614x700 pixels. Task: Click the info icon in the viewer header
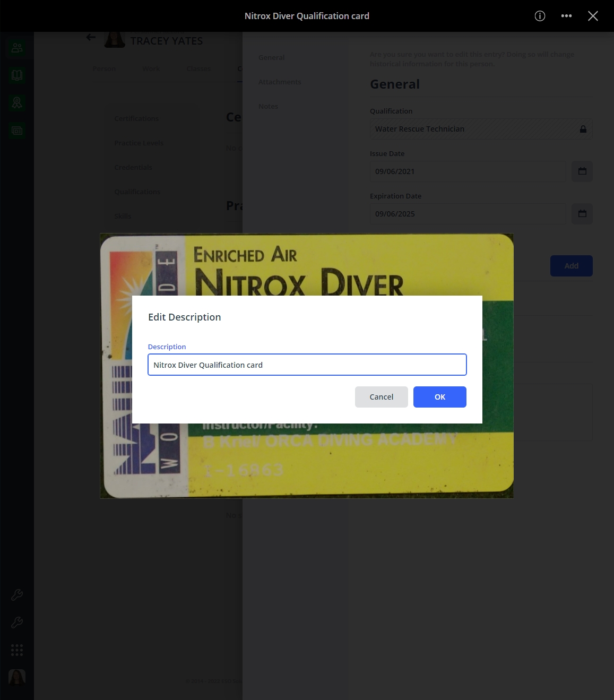click(540, 16)
